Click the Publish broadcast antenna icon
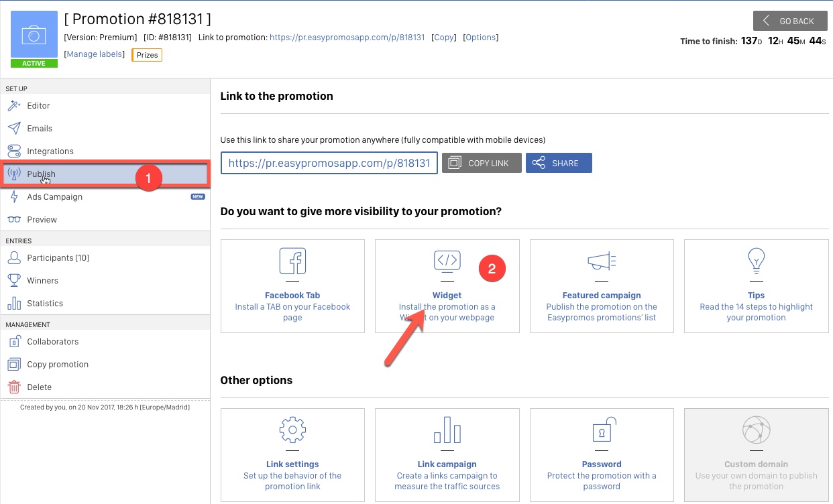Screen dimensions: 833x504 point(14,174)
